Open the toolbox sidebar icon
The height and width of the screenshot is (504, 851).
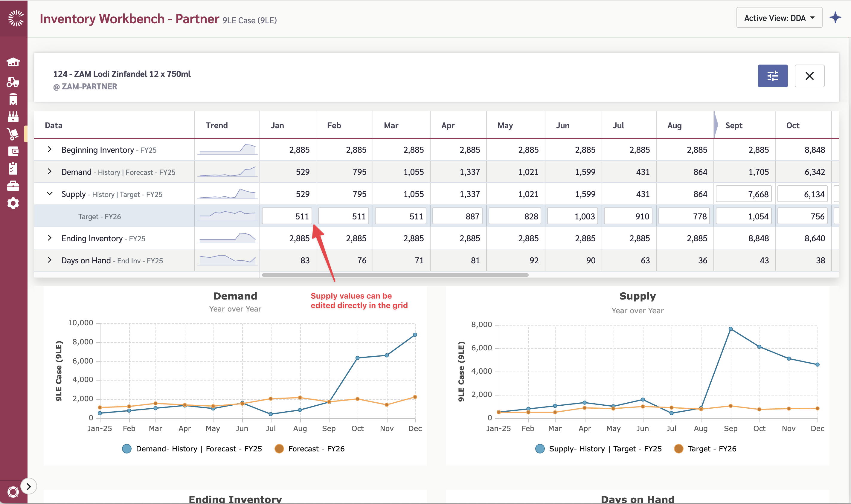[13, 186]
